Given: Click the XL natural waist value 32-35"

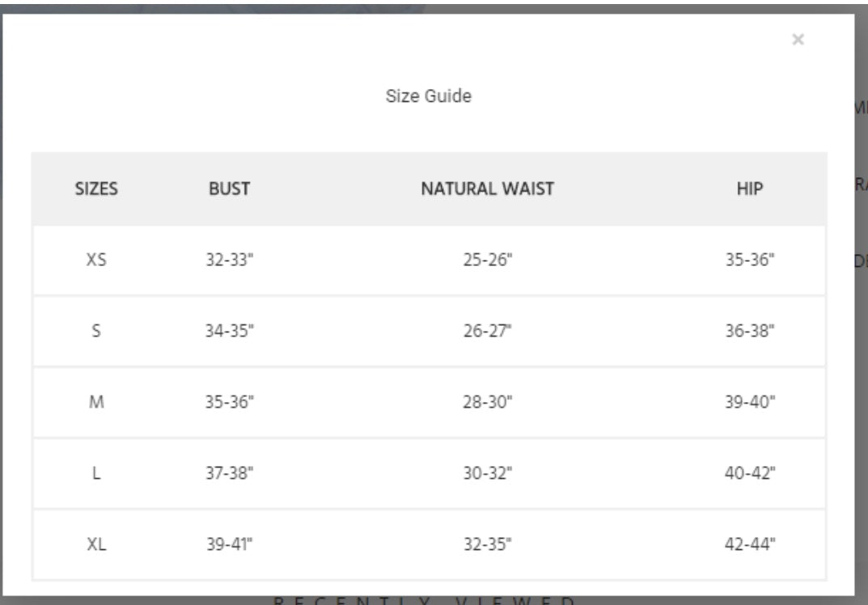Looking at the screenshot, I should click(487, 544).
